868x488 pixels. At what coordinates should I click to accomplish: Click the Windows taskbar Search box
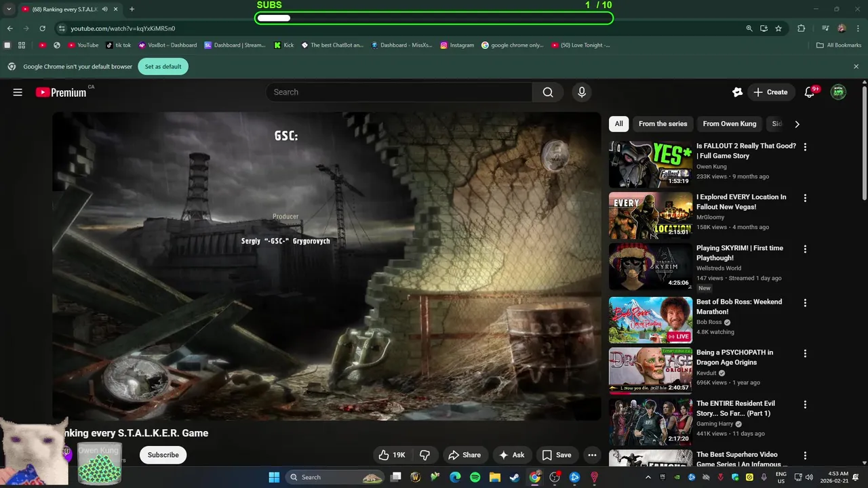point(335,477)
